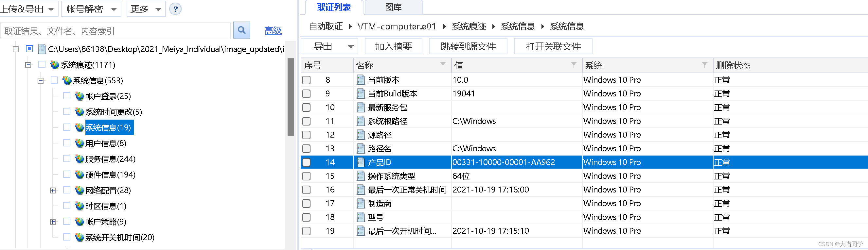Click the file icon in the 系统根路径 row
Screen dimensions: 868x250
pyautogui.click(x=361, y=121)
